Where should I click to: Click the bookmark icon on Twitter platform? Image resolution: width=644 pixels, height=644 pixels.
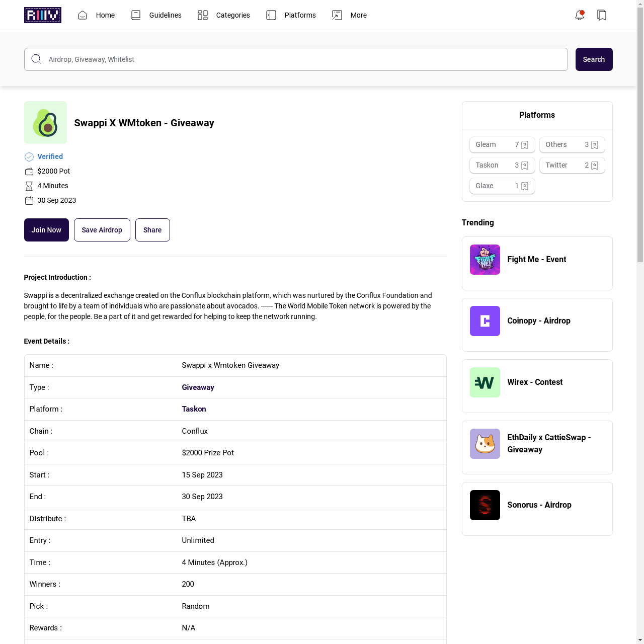click(595, 166)
